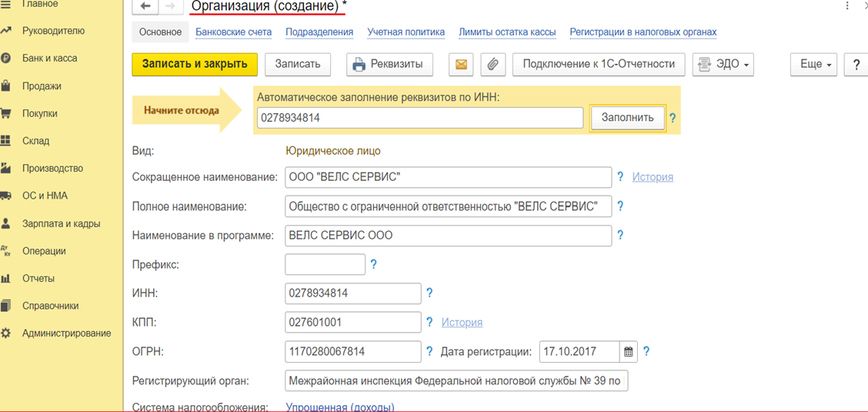Image resolution: width=868 pixels, height=412 pixels.
Task: Click the paperclip attachments icon
Action: click(493, 64)
